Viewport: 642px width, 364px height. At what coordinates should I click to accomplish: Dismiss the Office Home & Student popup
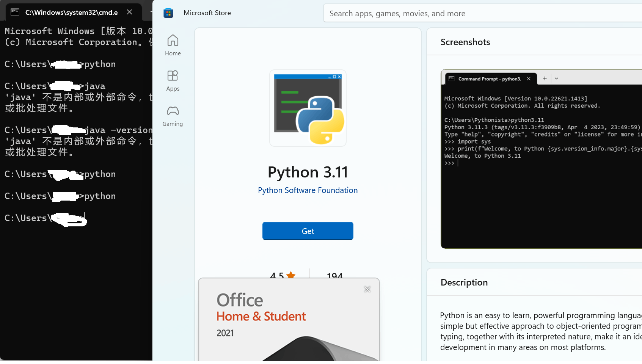tap(367, 289)
